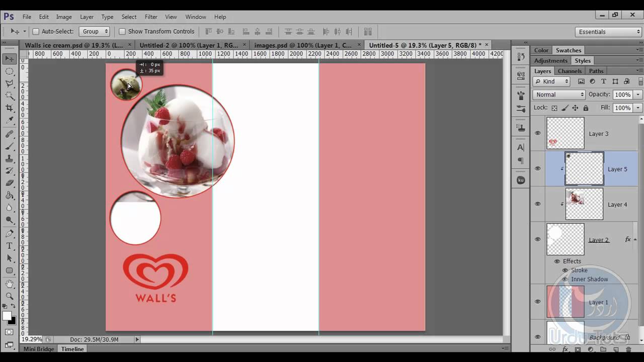644x362 pixels.
Task: Click the foreground color swatch
Action: click(x=7, y=316)
